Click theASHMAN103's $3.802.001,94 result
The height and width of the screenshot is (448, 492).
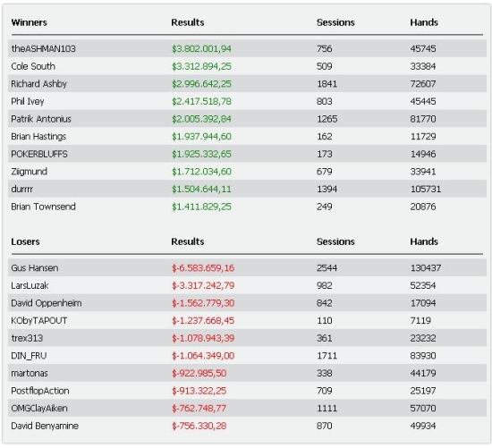click(201, 48)
